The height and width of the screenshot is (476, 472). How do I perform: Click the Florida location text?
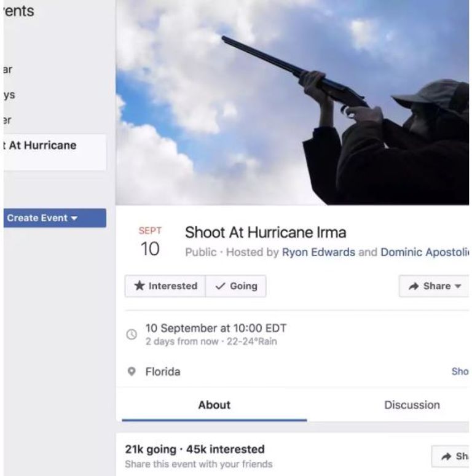click(x=163, y=372)
